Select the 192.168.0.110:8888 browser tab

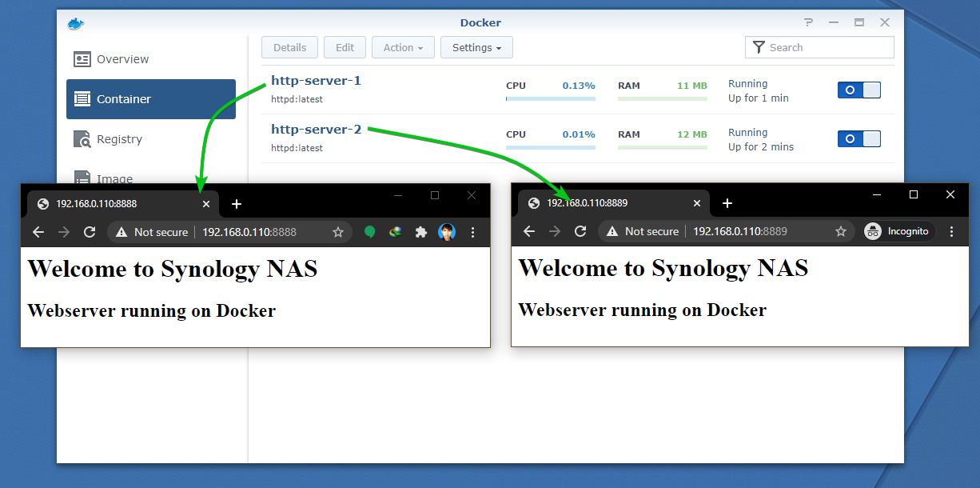point(123,204)
